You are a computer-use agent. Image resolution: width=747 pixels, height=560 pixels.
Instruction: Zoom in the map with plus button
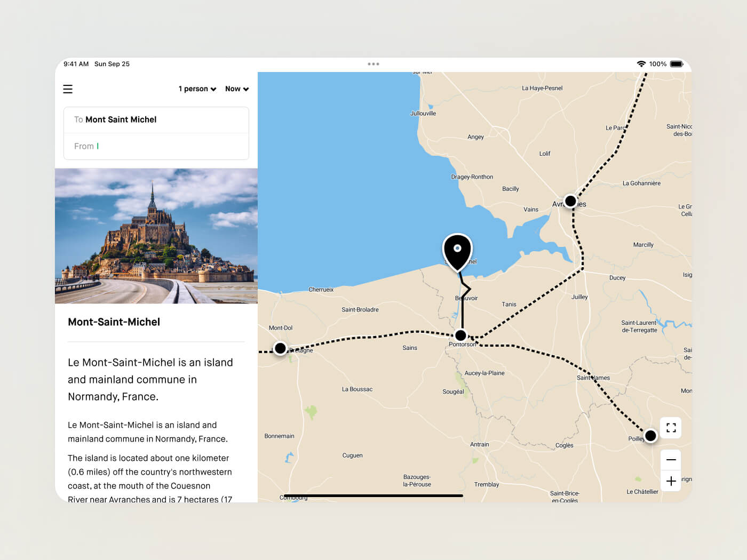(671, 481)
